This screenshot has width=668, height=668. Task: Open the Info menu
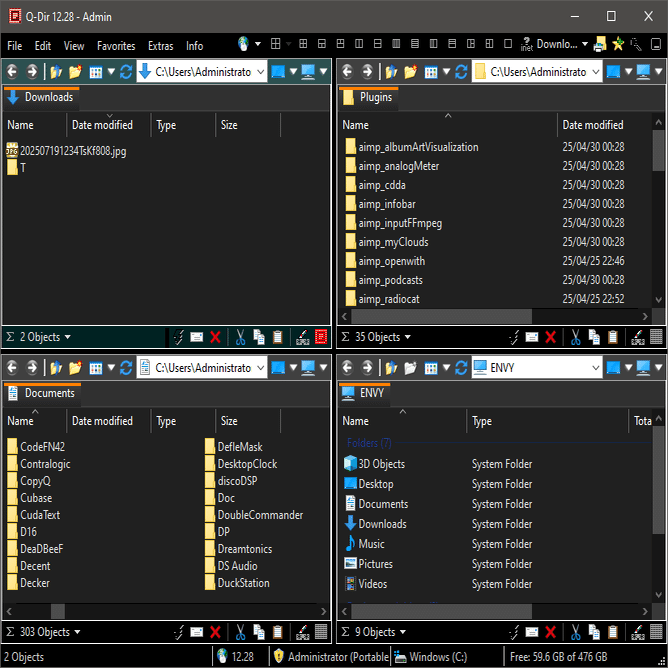click(x=194, y=46)
